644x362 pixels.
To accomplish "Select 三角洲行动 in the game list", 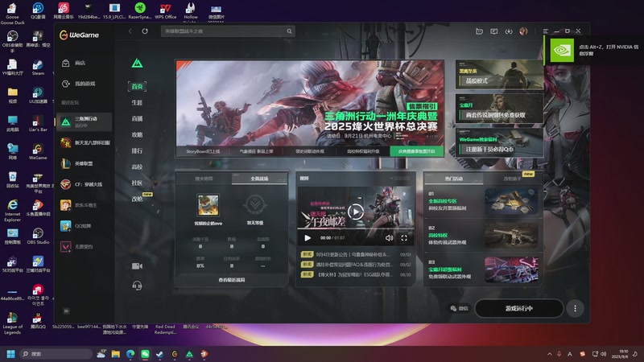I will click(84, 122).
